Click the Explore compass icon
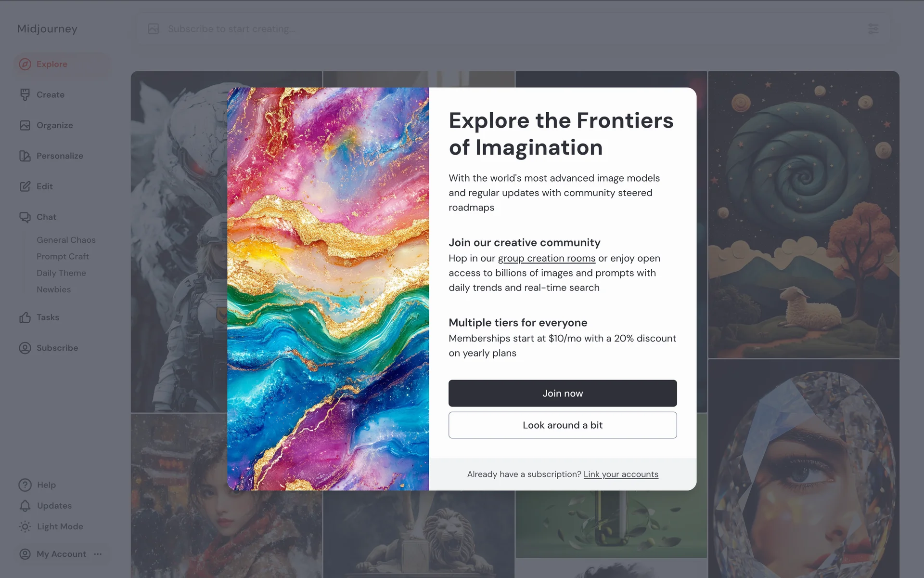Viewport: 924px width, 578px height. (x=25, y=64)
